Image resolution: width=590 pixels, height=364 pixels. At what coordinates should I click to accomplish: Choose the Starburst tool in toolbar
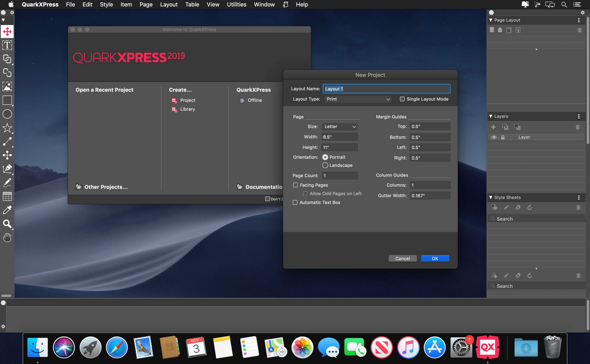point(7,128)
